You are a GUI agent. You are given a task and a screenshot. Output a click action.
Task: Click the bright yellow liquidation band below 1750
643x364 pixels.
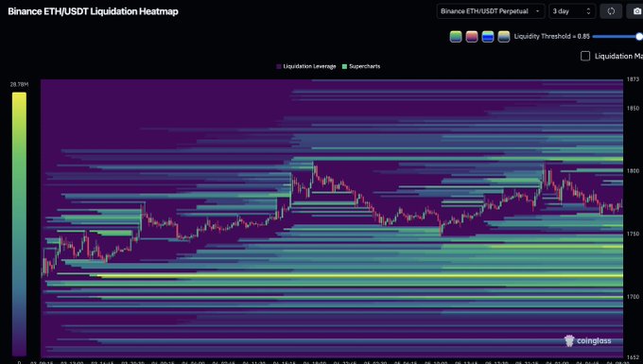pyautogui.click(x=360, y=276)
